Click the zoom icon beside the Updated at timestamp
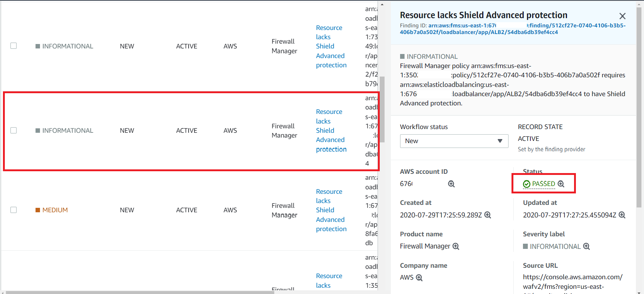The height and width of the screenshot is (294, 644). (622, 215)
